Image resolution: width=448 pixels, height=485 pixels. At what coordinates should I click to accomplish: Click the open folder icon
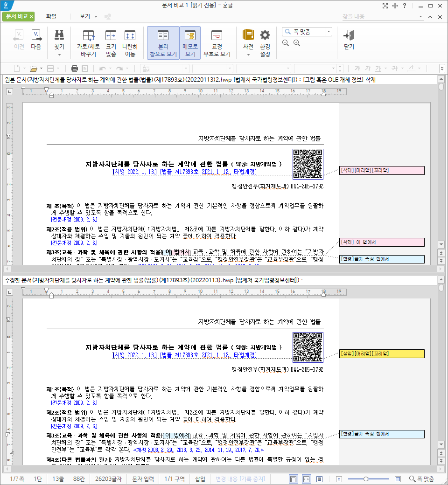(x=33, y=69)
